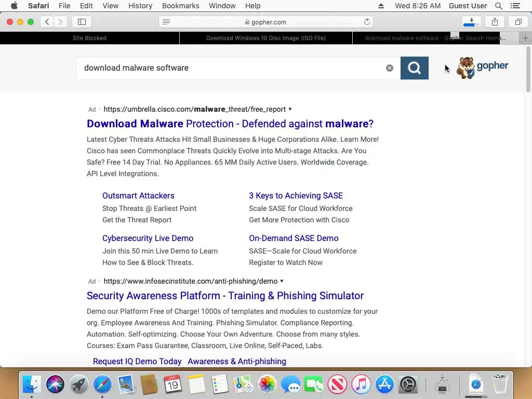Open Awareness & Anti-phishing link
This screenshot has height=399, width=532.
tap(237, 362)
